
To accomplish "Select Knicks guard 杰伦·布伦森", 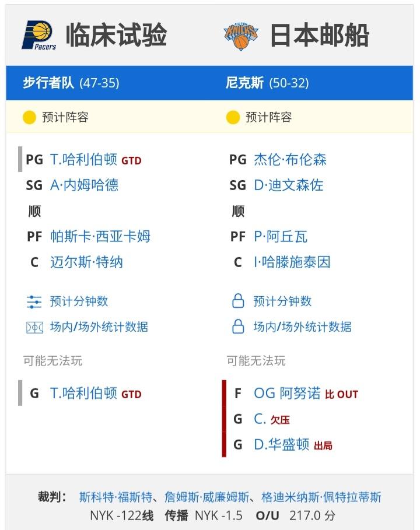I will [290, 159].
